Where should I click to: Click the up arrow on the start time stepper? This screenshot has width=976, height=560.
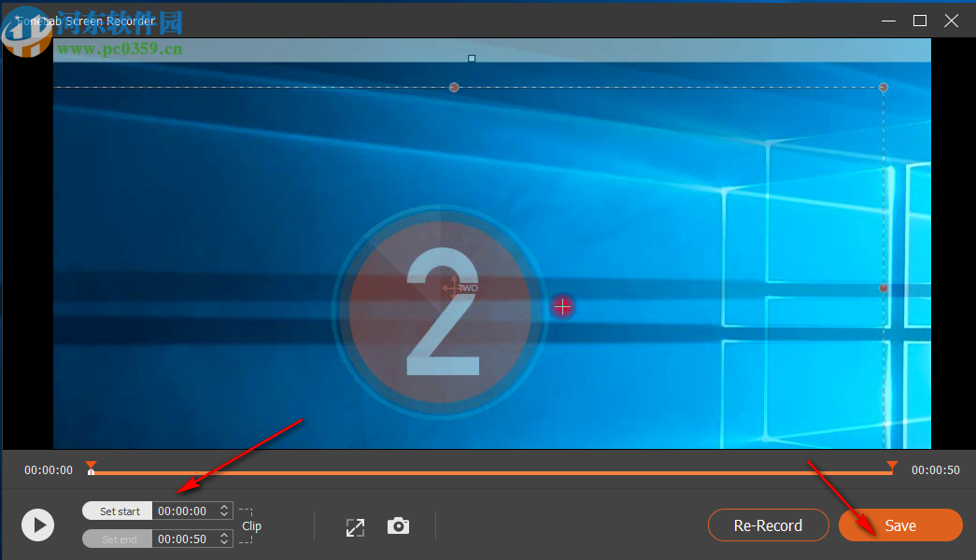pos(222,506)
